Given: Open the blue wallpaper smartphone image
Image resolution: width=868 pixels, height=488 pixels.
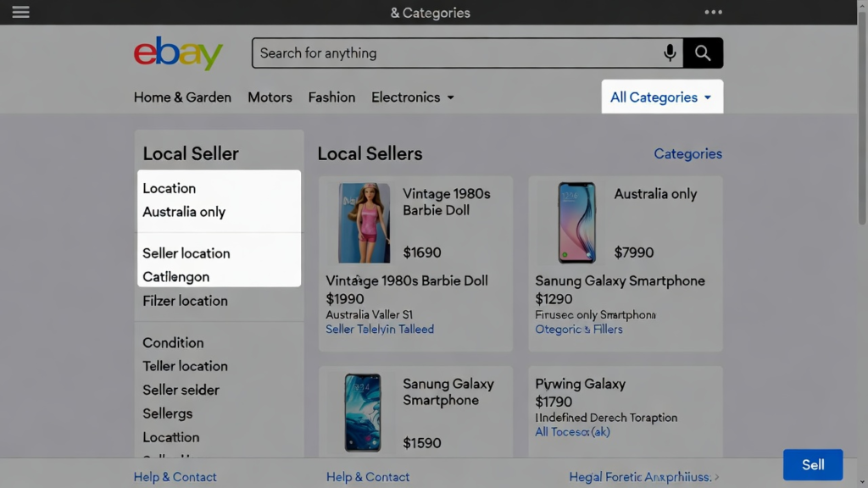Looking at the screenshot, I should pos(363,413).
